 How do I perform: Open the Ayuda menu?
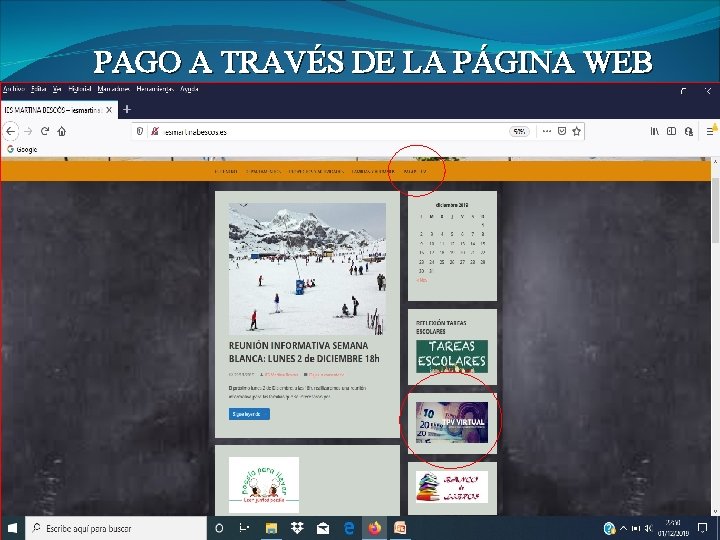coord(189,89)
